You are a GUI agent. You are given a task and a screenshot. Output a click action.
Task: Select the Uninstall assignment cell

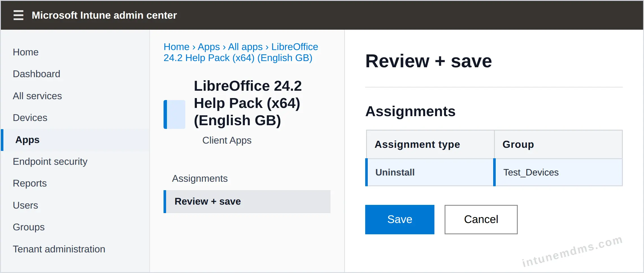tap(429, 172)
